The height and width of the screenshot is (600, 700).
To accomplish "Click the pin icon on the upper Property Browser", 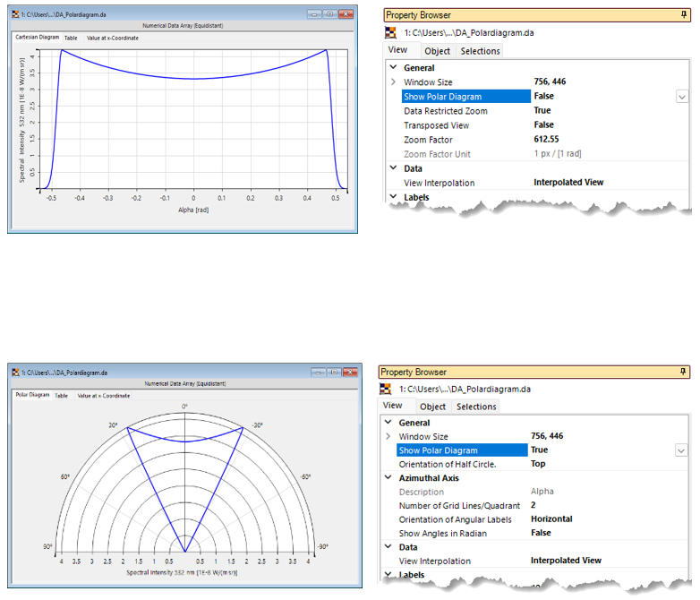I will 685,15.
